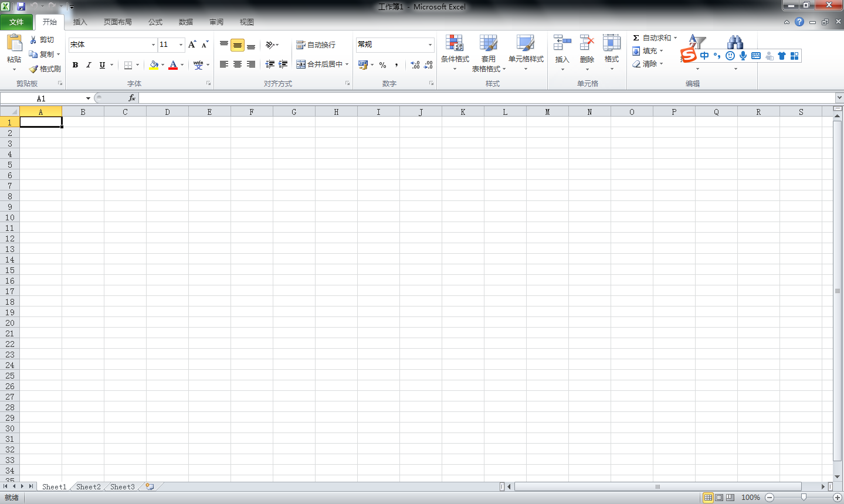
Task: Apply percent style format
Action: click(382, 65)
